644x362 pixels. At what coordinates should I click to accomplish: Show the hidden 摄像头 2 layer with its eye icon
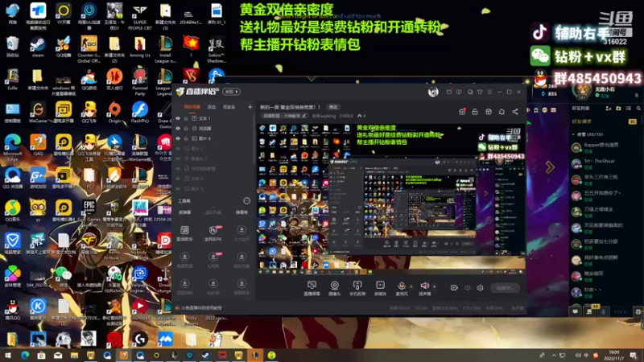(178, 158)
